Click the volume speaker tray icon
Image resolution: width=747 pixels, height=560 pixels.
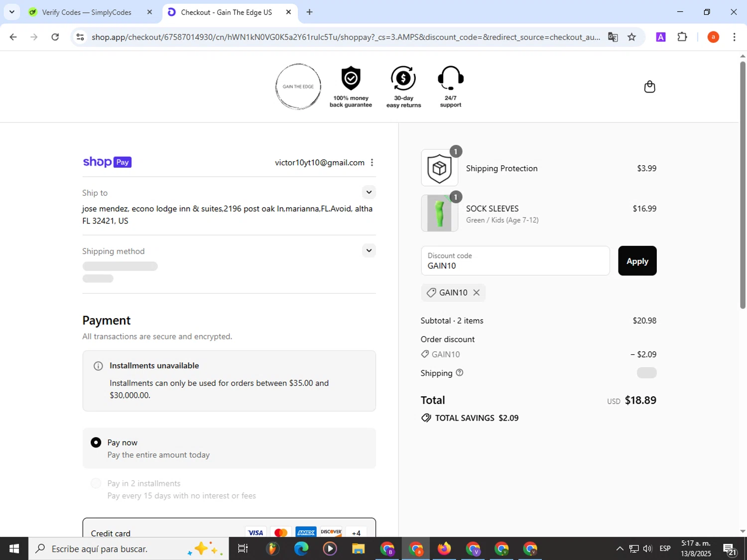[x=647, y=549]
